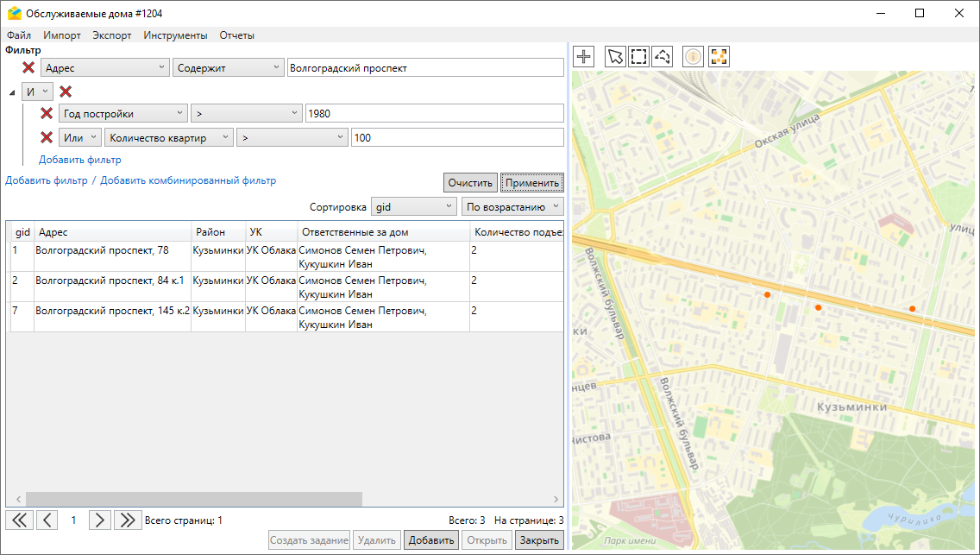Choose the polygon selection tool
This screenshot has width=980, height=555.
coord(663,57)
